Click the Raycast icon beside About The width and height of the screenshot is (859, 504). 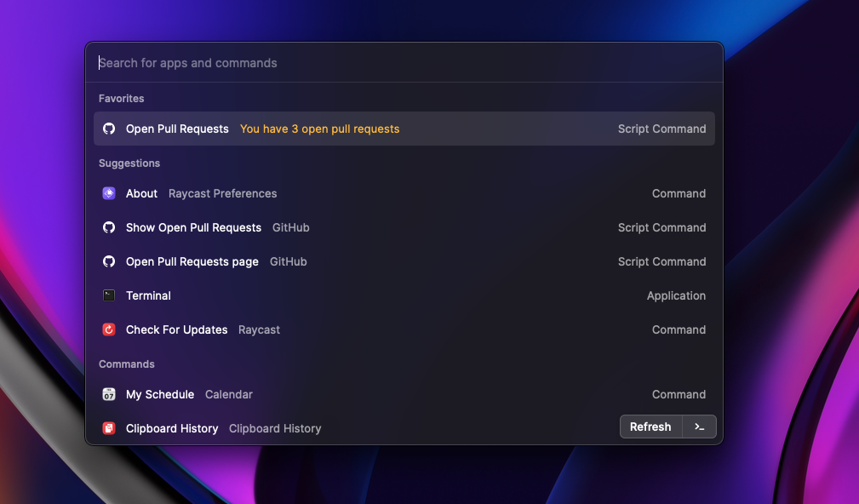pos(109,193)
